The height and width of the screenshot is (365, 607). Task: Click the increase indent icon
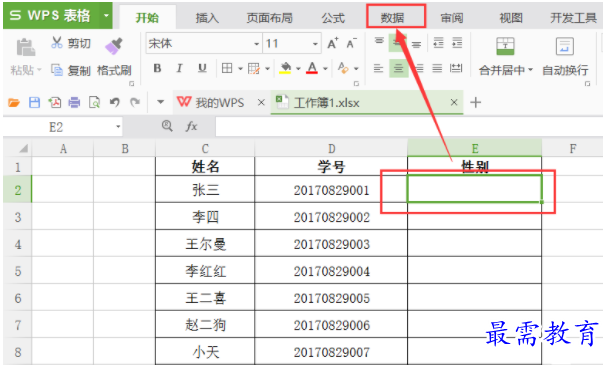[457, 43]
